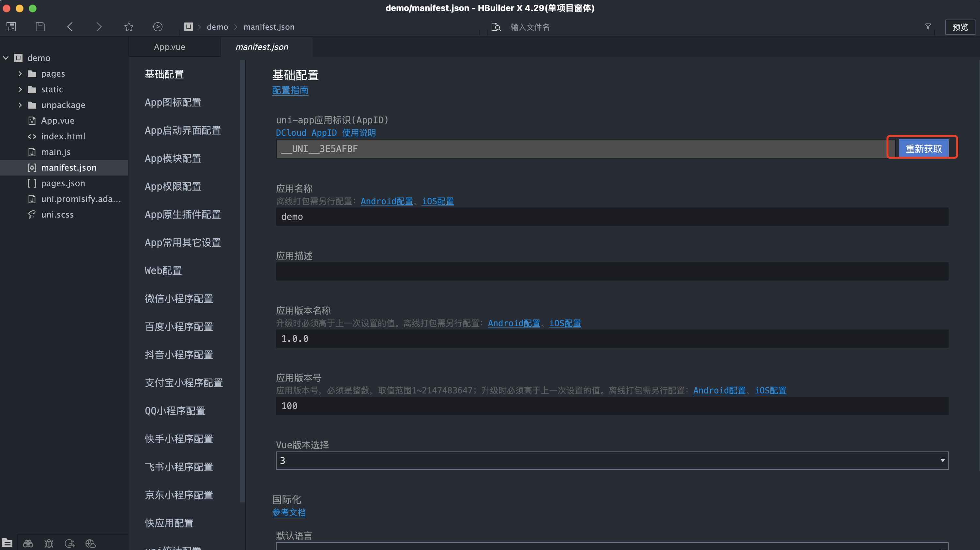
Task: Click the Run play icon in toolbar
Action: tap(158, 27)
